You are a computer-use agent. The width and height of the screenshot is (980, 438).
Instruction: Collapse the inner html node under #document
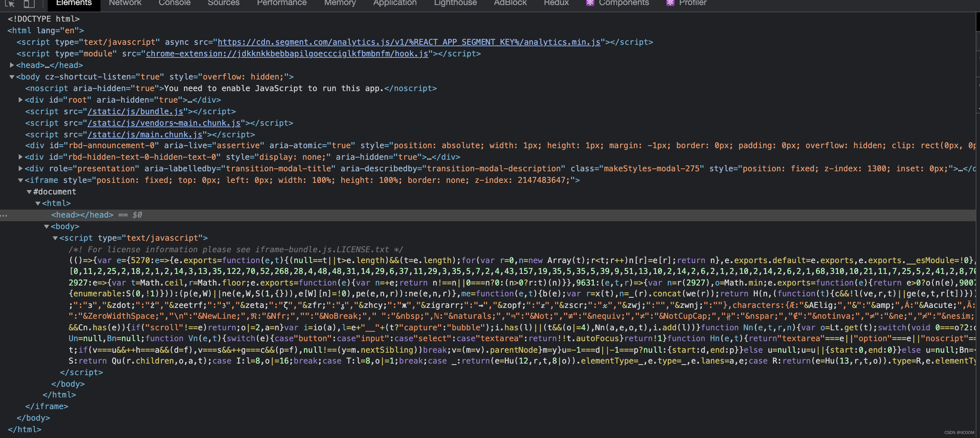click(38, 203)
